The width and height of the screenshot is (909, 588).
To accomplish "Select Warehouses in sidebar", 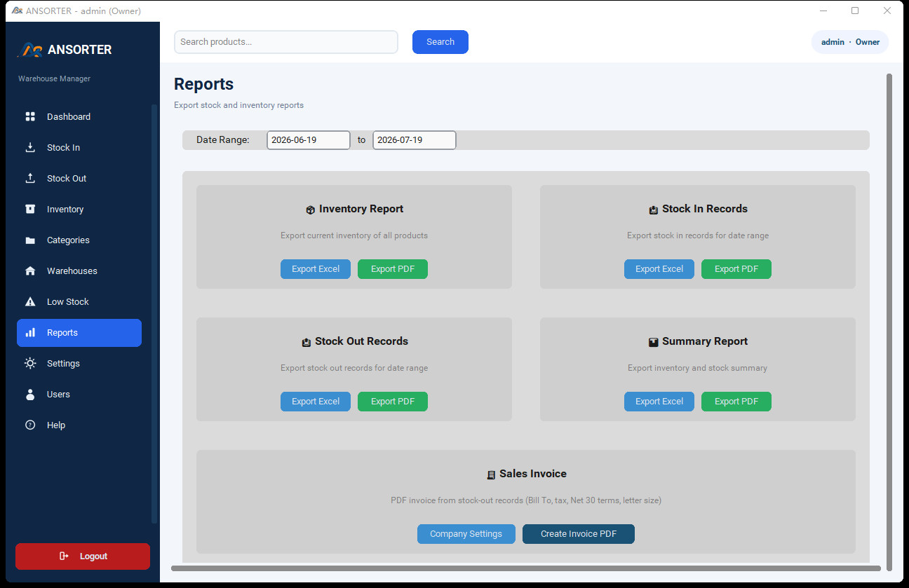I will coord(79,271).
